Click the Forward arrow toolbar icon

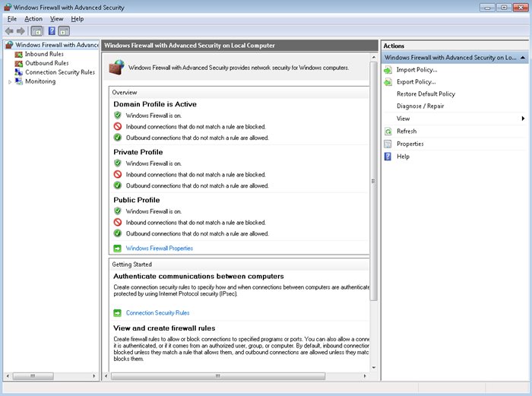coord(21,31)
